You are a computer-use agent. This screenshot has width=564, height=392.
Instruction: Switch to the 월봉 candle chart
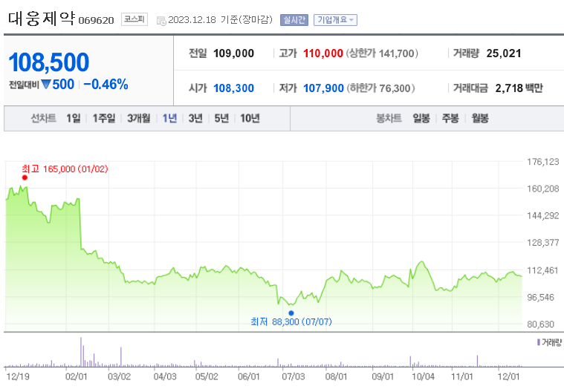pos(480,118)
